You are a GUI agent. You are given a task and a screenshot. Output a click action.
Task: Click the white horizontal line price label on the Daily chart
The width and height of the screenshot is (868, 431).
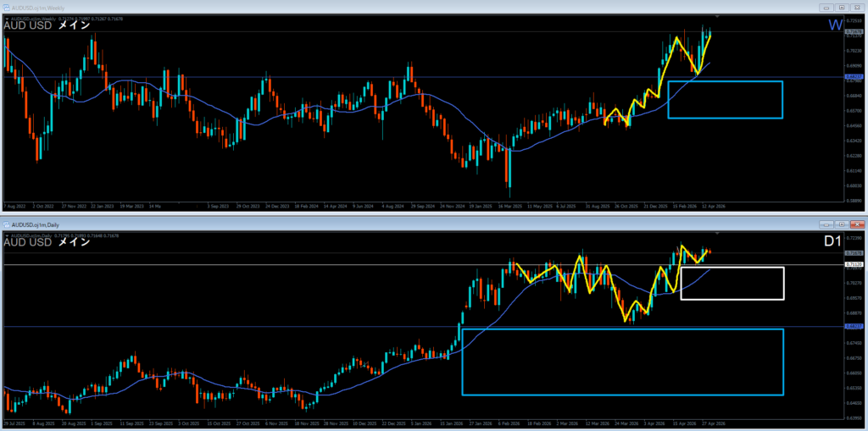pyautogui.click(x=854, y=265)
